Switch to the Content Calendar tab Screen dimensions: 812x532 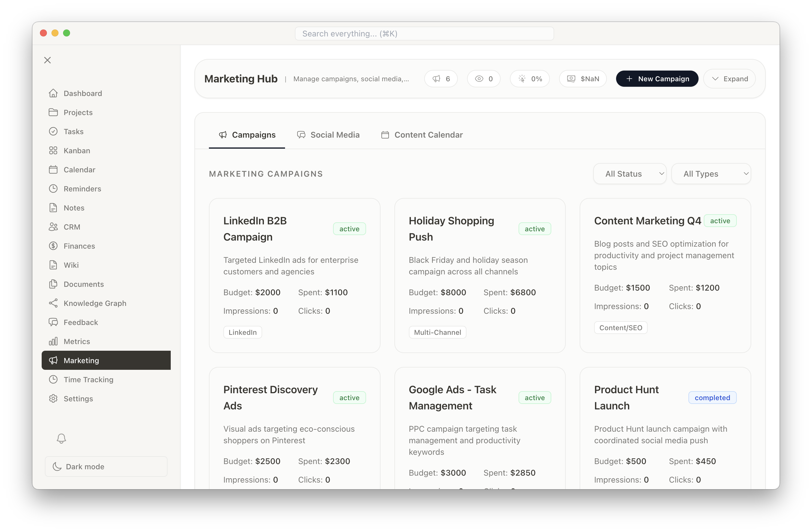[x=422, y=135]
